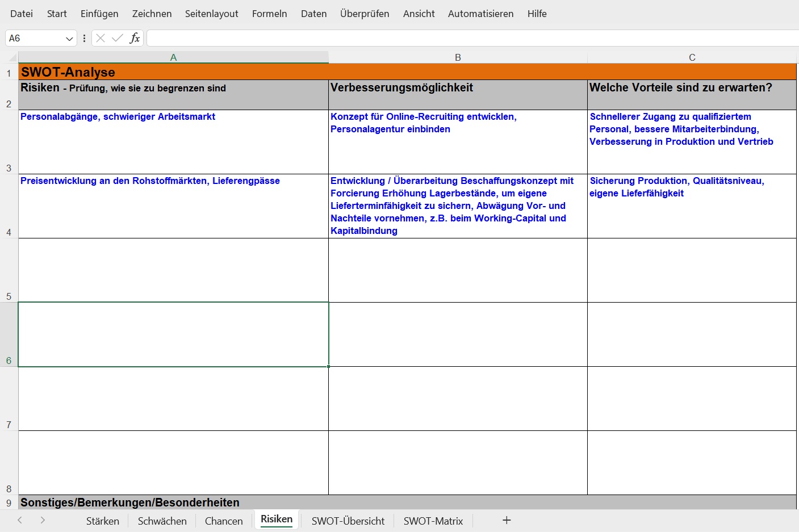Select cell 'Entwicklung / Überarbeitung Beschaffungskonzept'

click(x=458, y=206)
